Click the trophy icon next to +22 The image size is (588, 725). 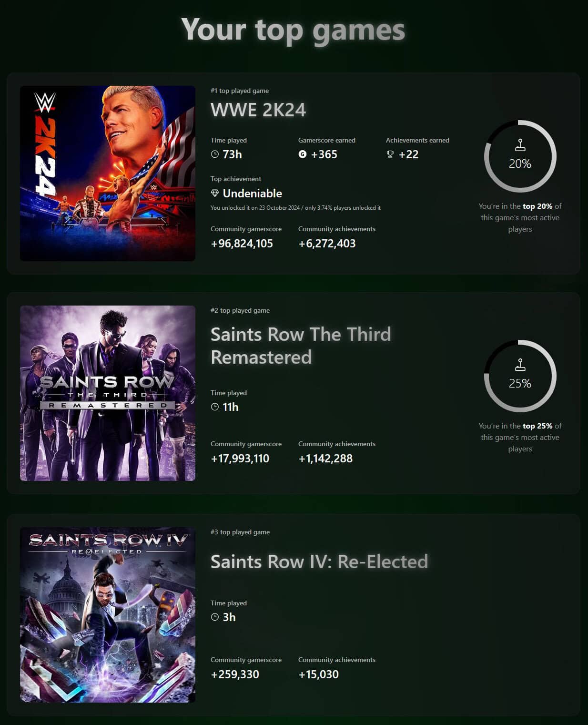click(390, 154)
